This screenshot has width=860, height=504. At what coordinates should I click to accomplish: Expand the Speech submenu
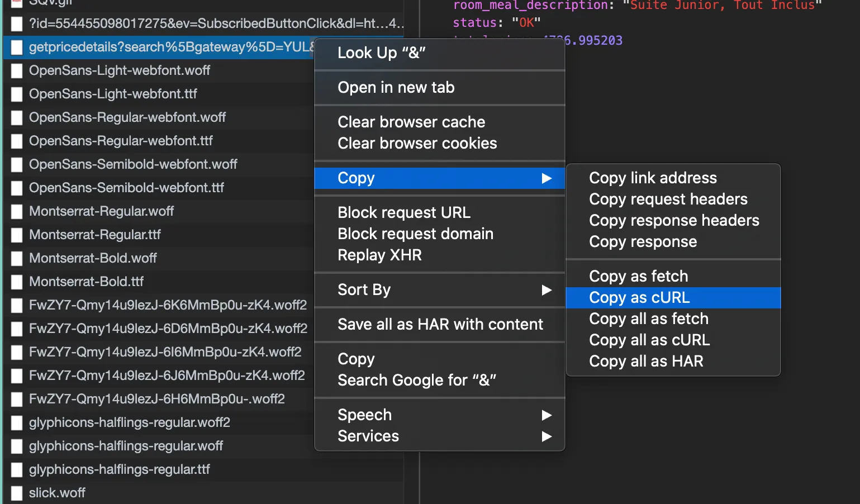click(439, 415)
